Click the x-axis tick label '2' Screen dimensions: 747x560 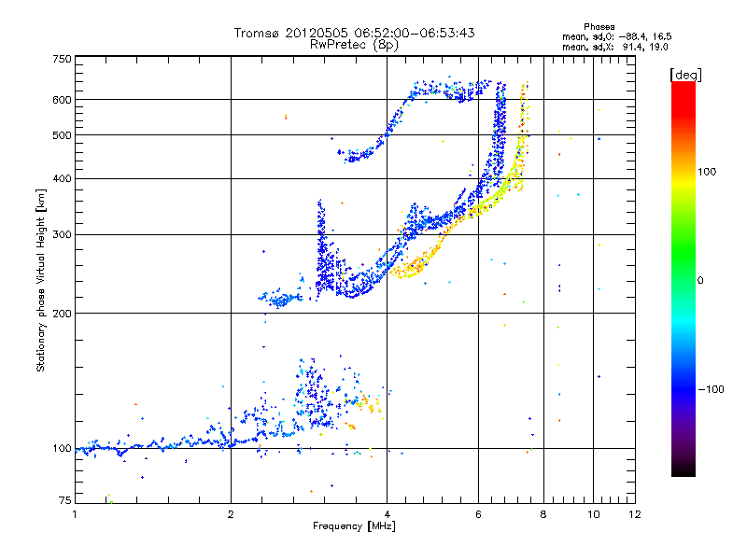click(x=231, y=514)
